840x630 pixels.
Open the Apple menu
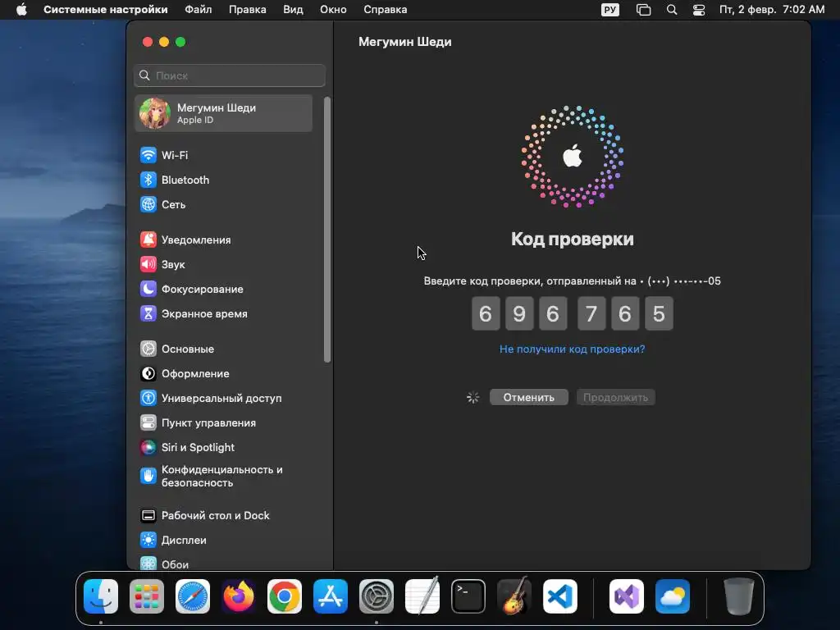pyautogui.click(x=21, y=10)
